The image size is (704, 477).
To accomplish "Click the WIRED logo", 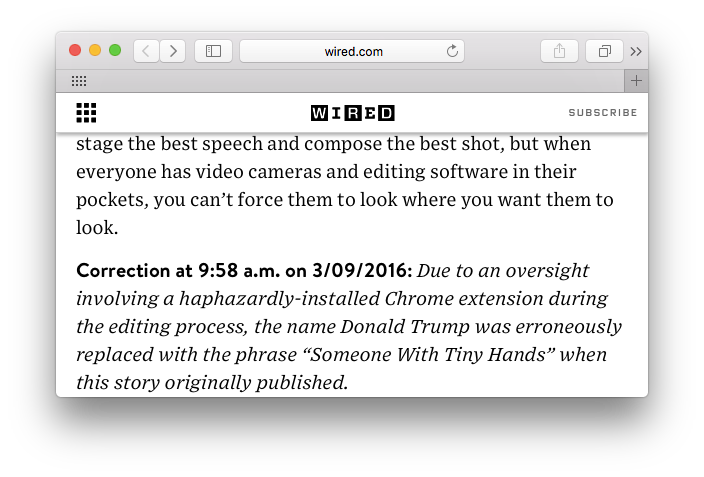I will 352,113.
